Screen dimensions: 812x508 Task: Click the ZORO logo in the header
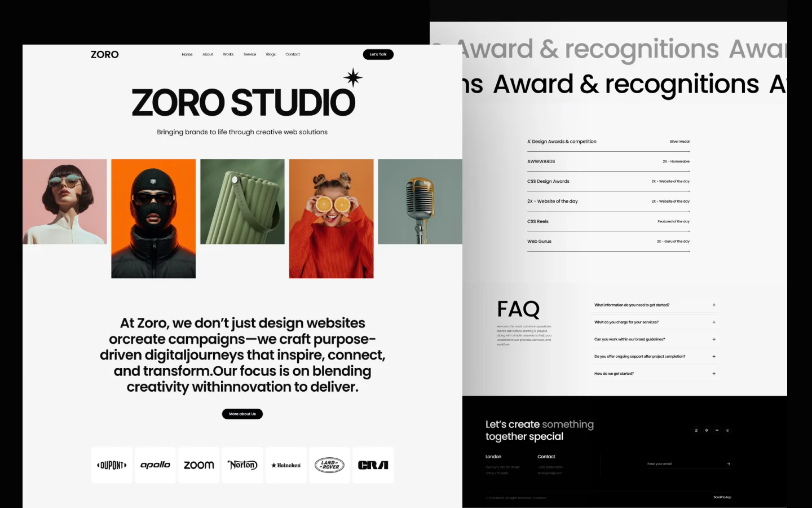click(x=105, y=55)
